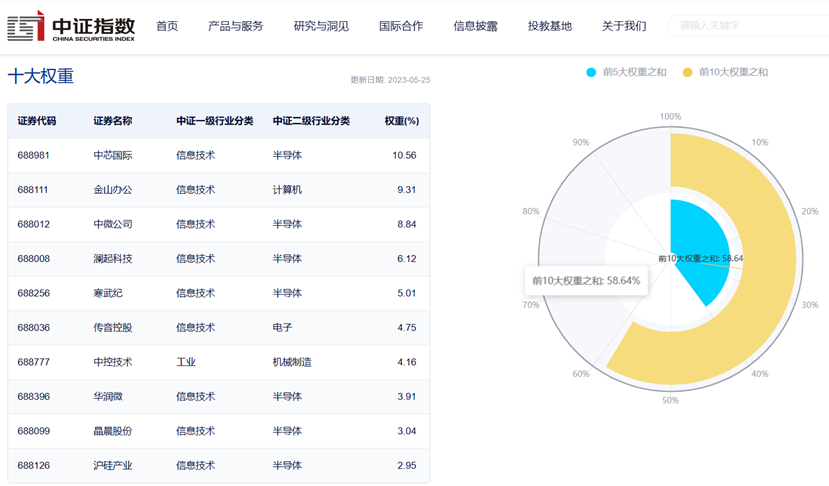Viewport: 829px width, 486px height.
Task: Select the 沪硅产业 table row
Action: tap(112, 465)
